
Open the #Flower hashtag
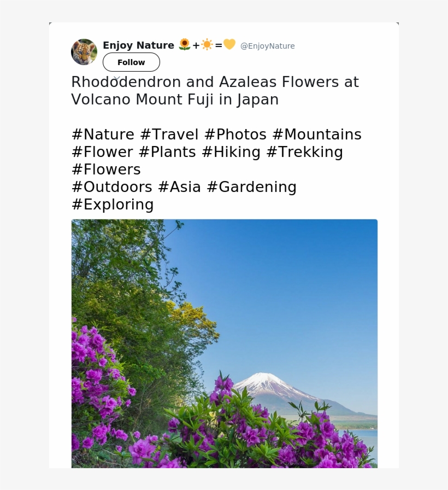tap(102, 151)
